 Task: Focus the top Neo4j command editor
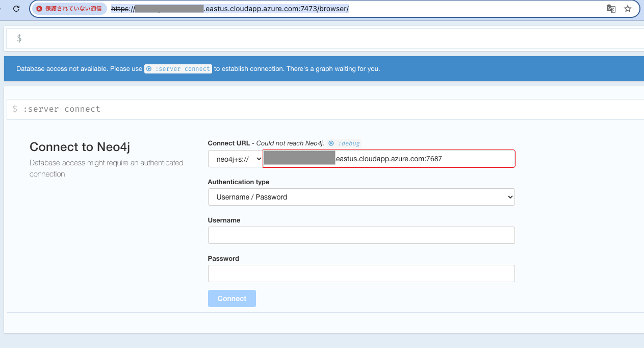tap(326, 38)
